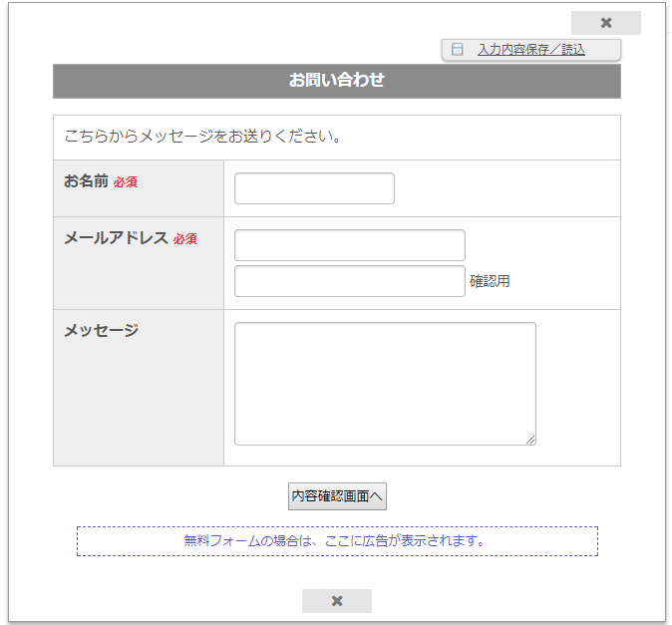
Task: Click the こちらからメッセージをお送りください intro text
Action: pyautogui.click(x=202, y=137)
